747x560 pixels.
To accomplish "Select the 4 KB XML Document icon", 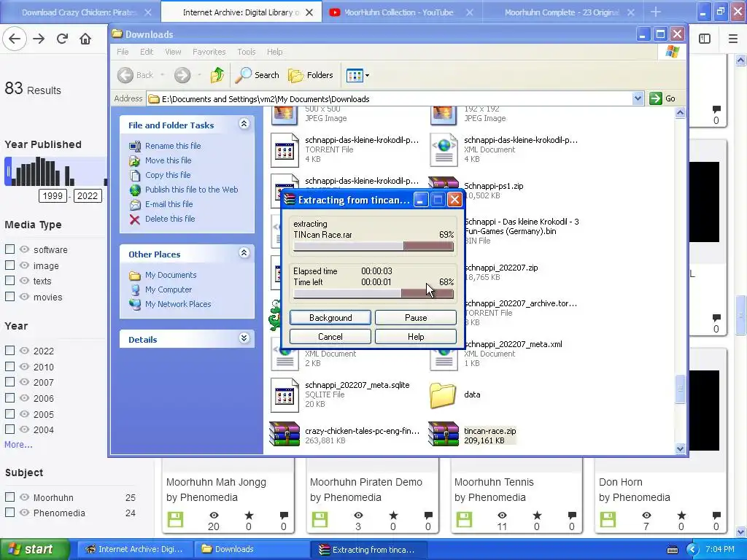I will [x=444, y=150].
